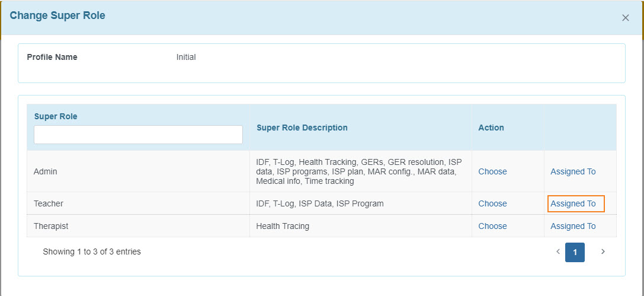Image resolution: width=644 pixels, height=296 pixels.
Task: Click the Health Tracing description cell
Action: click(361, 226)
